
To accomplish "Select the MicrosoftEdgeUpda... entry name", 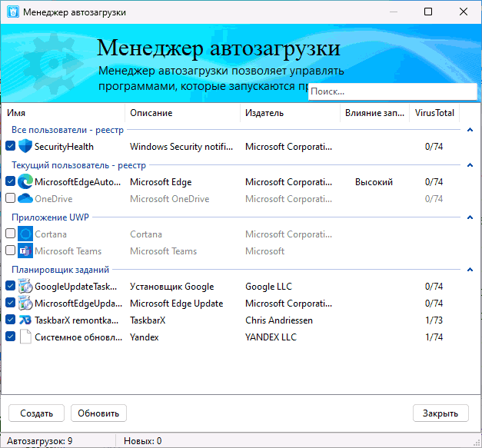I will tap(78, 304).
